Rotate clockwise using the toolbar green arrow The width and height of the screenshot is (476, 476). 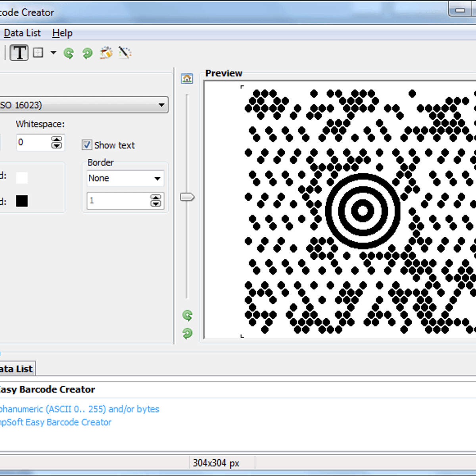(87, 53)
